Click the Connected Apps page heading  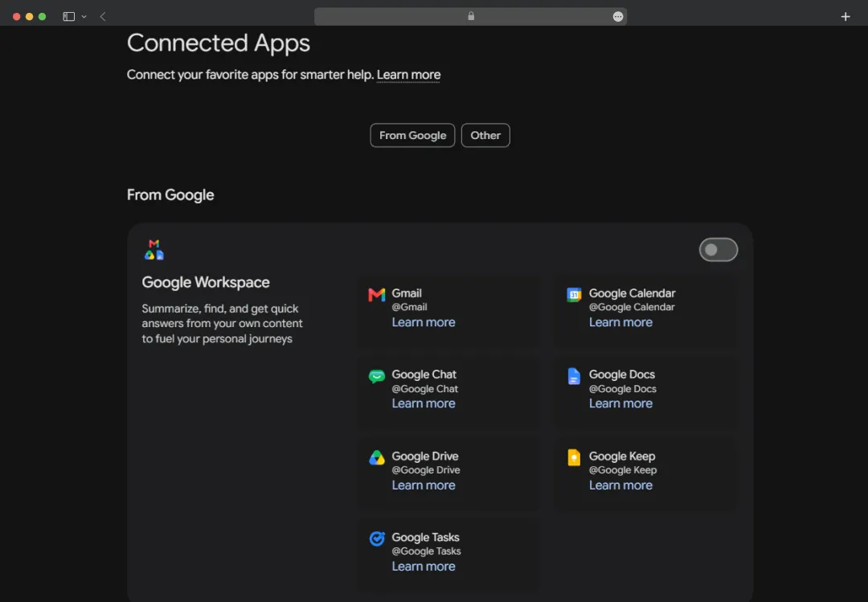(x=218, y=43)
